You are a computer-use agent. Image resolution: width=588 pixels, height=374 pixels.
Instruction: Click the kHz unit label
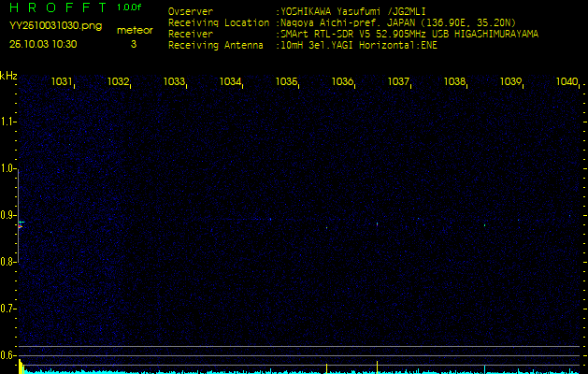point(8,76)
